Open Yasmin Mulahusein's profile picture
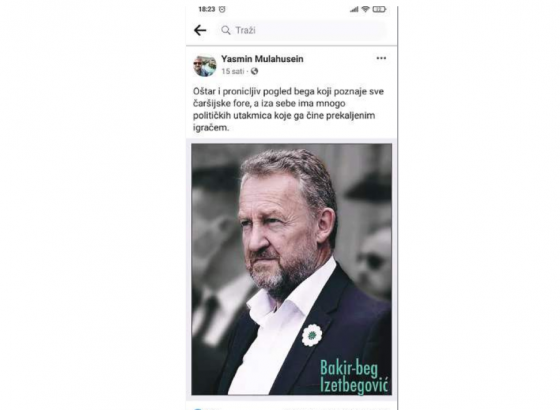Screen dimensions: 560x410 (x=205, y=66)
